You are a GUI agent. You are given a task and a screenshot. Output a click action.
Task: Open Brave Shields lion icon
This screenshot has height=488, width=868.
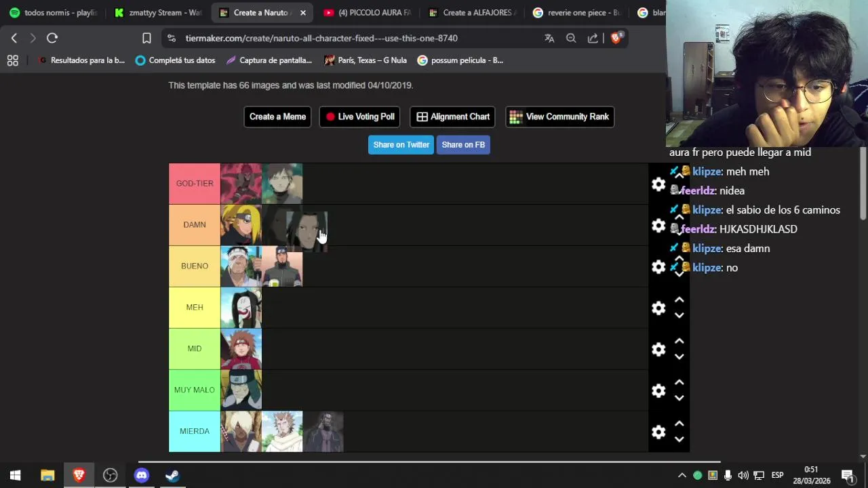(x=616, y=38)
